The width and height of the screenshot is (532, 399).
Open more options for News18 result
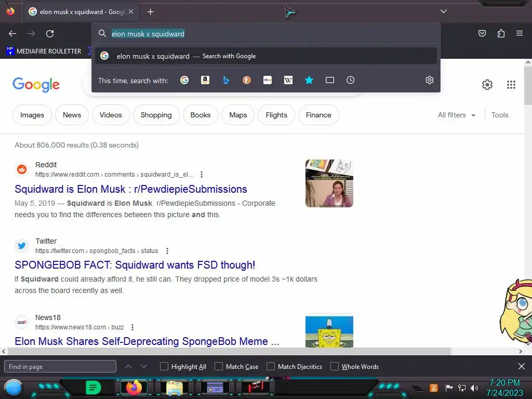[x=132, y=327]
